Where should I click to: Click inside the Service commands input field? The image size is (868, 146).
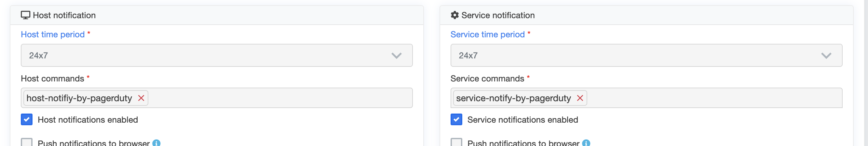[714, 98]
